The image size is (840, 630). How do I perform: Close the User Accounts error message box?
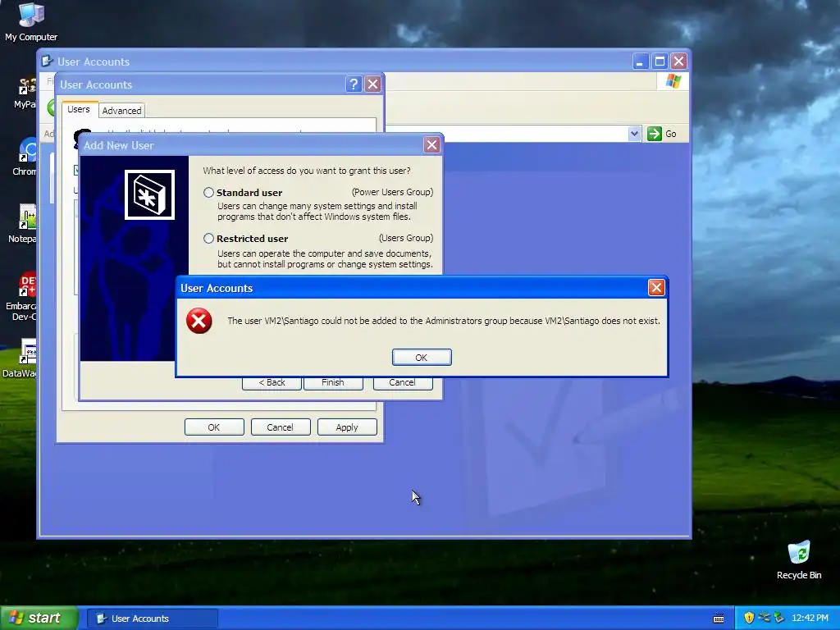[x=656, y=288]
